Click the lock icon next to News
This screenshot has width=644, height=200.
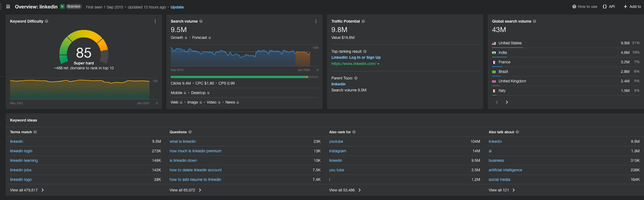click(x=237, y=102)
